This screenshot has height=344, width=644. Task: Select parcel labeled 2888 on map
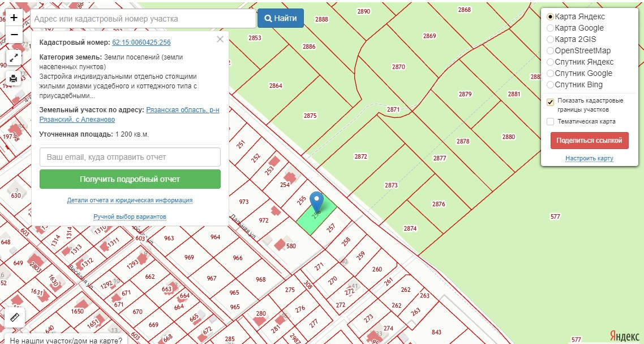pos(321,19)
